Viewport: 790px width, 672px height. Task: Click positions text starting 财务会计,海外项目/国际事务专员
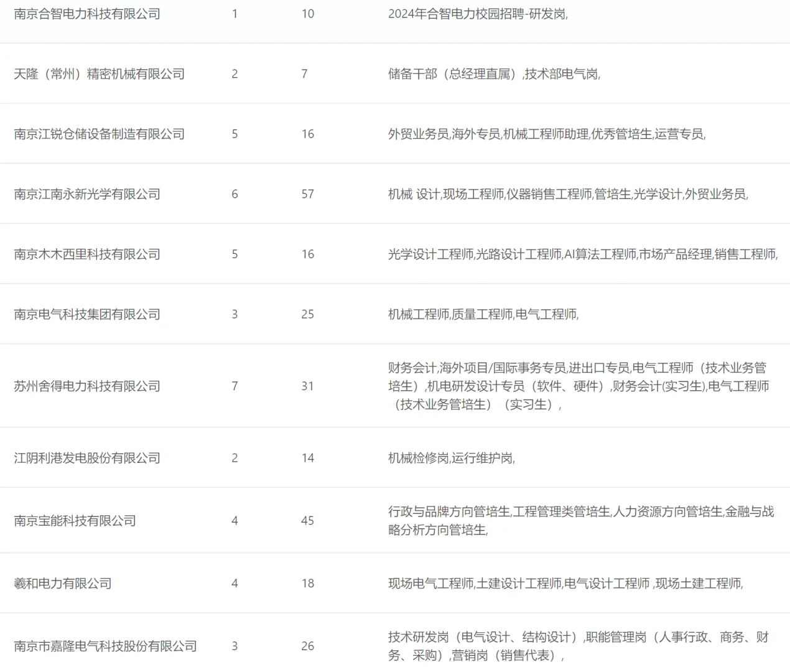click(579, 386)
